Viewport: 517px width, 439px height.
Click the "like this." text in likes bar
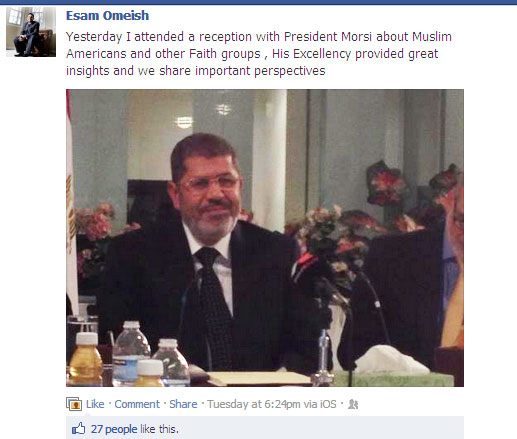tap(159, 429)
